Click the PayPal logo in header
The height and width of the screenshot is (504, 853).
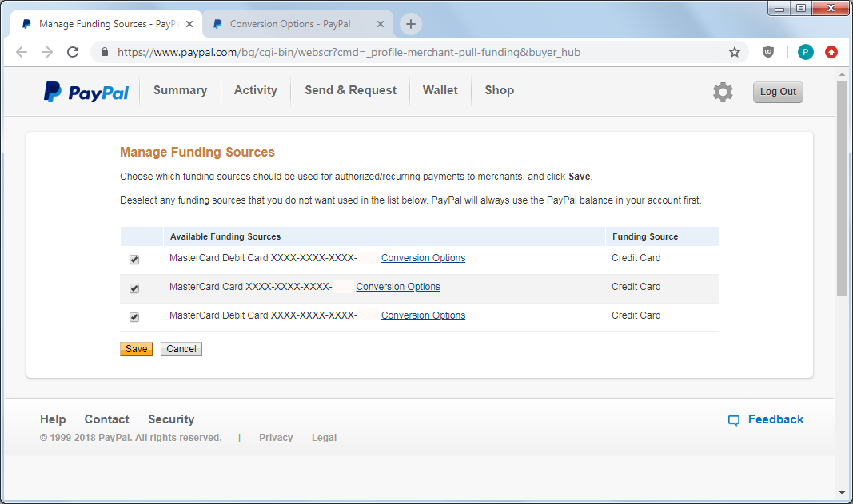86,92
